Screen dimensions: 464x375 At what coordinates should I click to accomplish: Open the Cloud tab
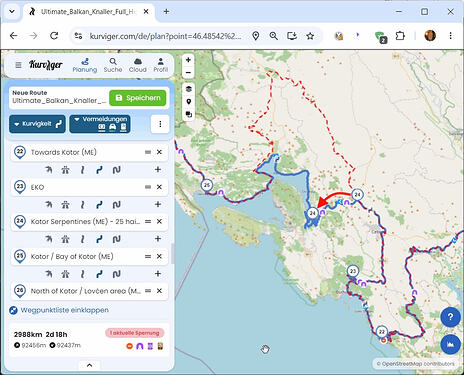tap(138, 65)
